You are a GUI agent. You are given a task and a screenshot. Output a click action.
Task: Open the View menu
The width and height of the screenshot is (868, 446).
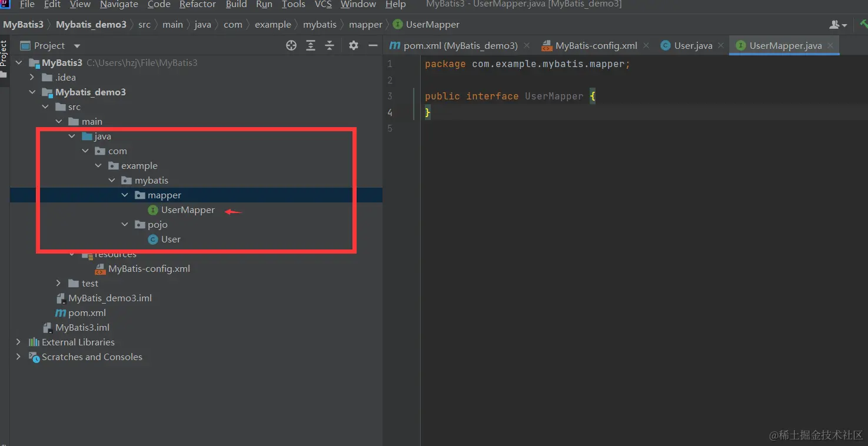(80, 4)
